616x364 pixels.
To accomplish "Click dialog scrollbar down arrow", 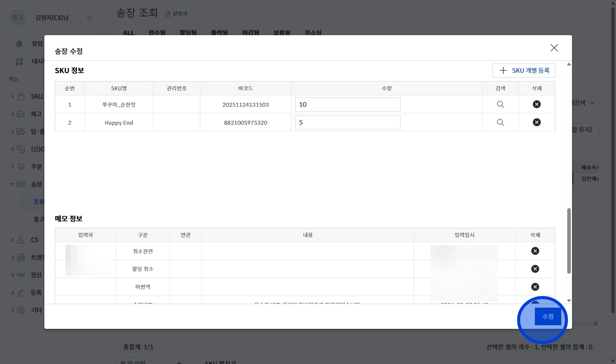I will (x=569, y=301).
